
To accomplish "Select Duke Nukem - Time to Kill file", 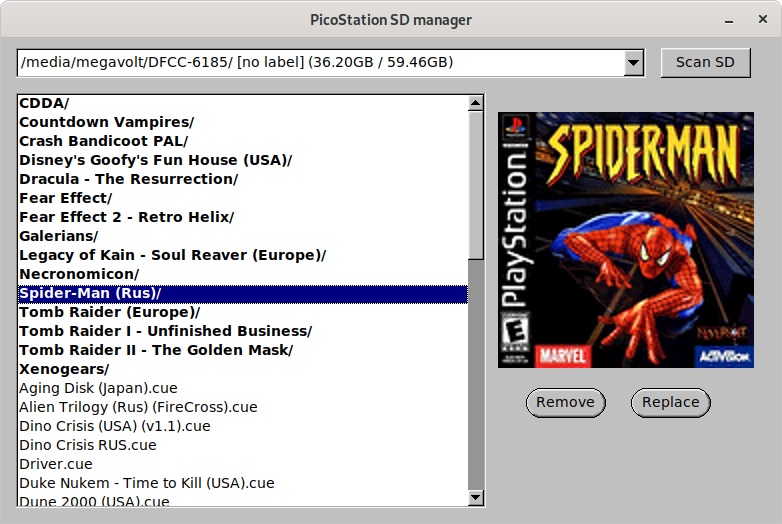I will (146, 483).
